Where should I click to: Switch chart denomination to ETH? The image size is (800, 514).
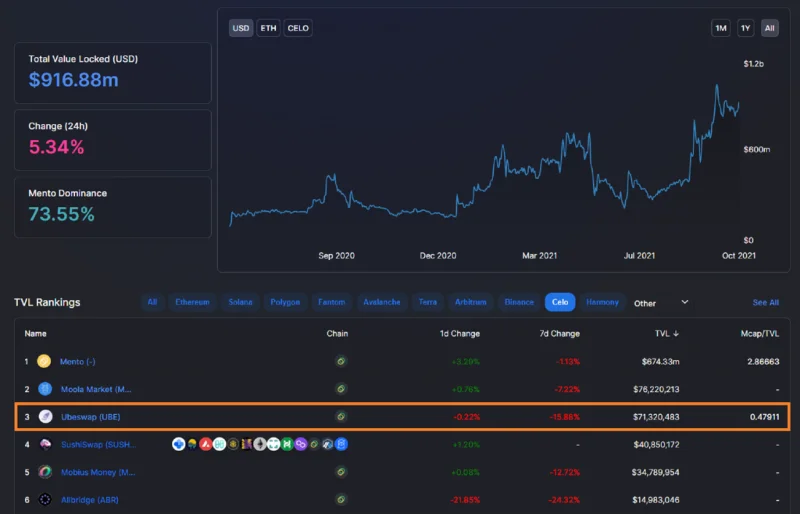pyautogui.click(x=268, y=28)
